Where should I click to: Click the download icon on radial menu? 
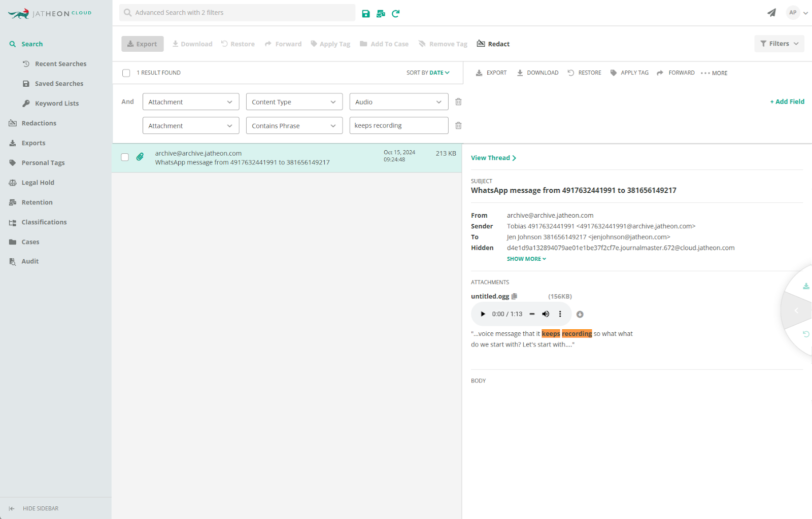point(806,286)
